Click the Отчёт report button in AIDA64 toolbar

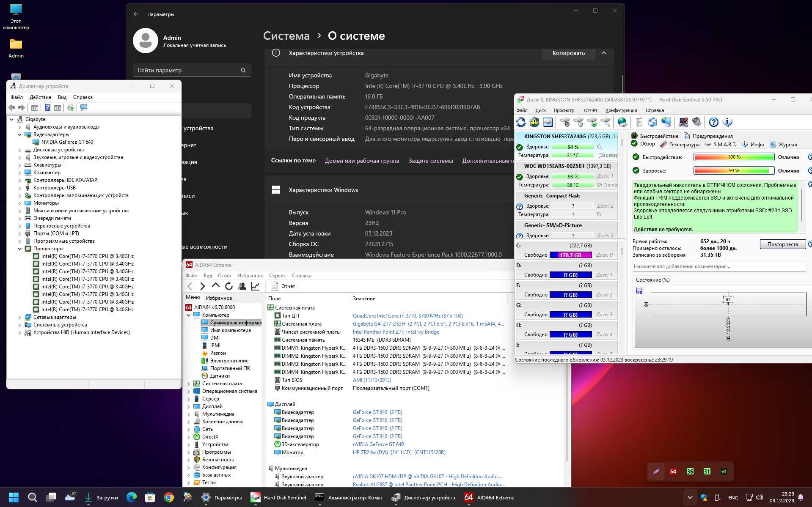(x=283, y=286)
